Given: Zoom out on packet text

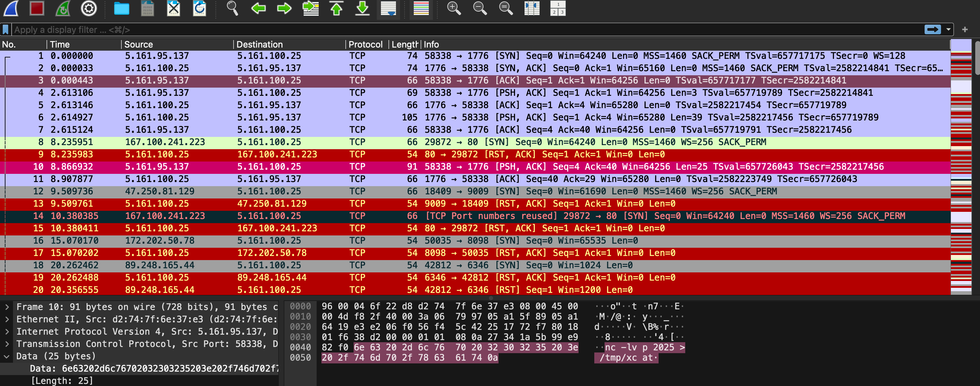Looking at the screenshot, I should 480,8.
